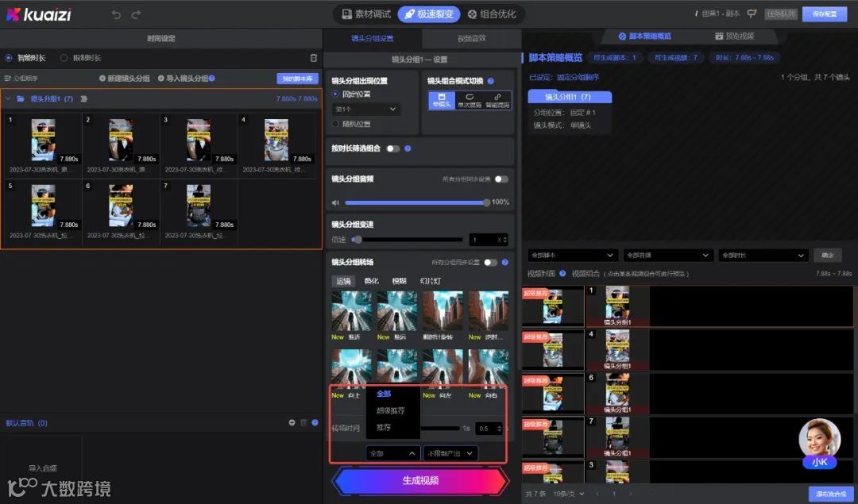Select the 叠化 transition category
Viewport: 858px width, 504px height.
point(372,281)
